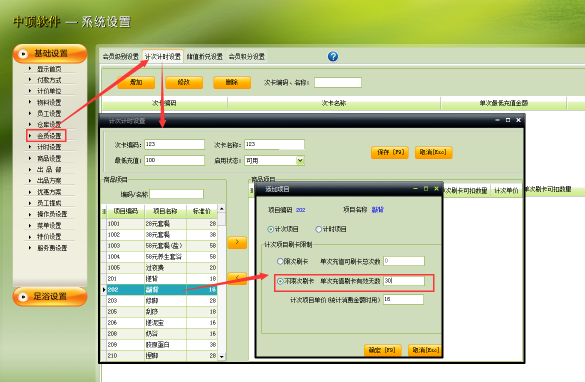Screen dimensions: 585x382
Task: Switch to the 会员积分设置 tab
Action: [x=247, y=57]
